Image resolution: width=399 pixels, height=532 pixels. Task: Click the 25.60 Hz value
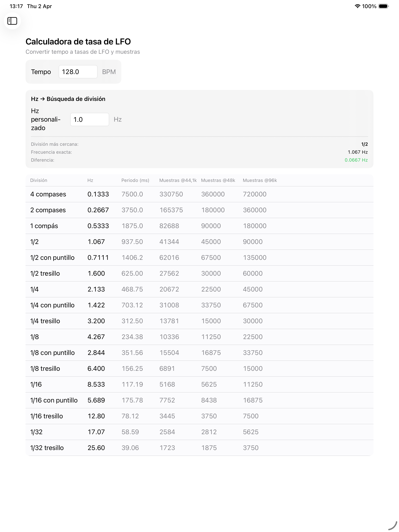[x=96, y=448]
